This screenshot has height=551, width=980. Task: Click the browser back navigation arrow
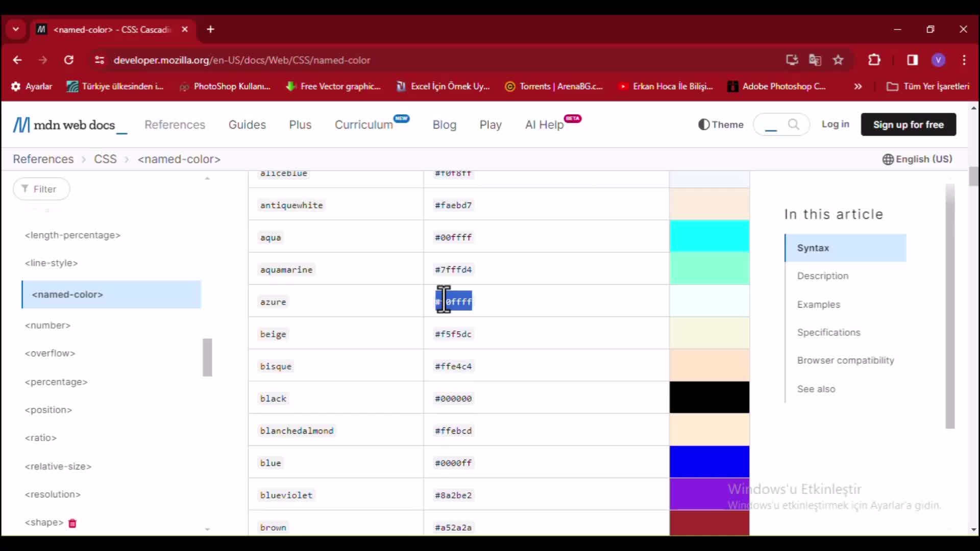[17, 60]
